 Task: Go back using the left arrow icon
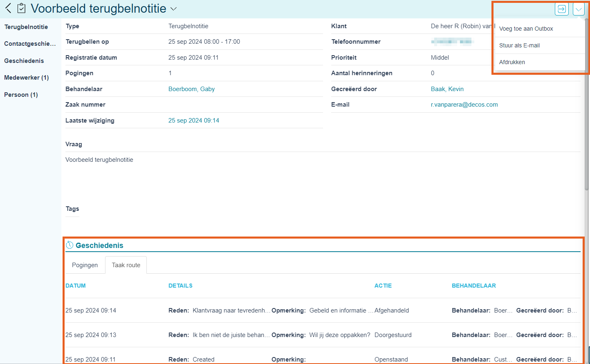pos(8,8)
